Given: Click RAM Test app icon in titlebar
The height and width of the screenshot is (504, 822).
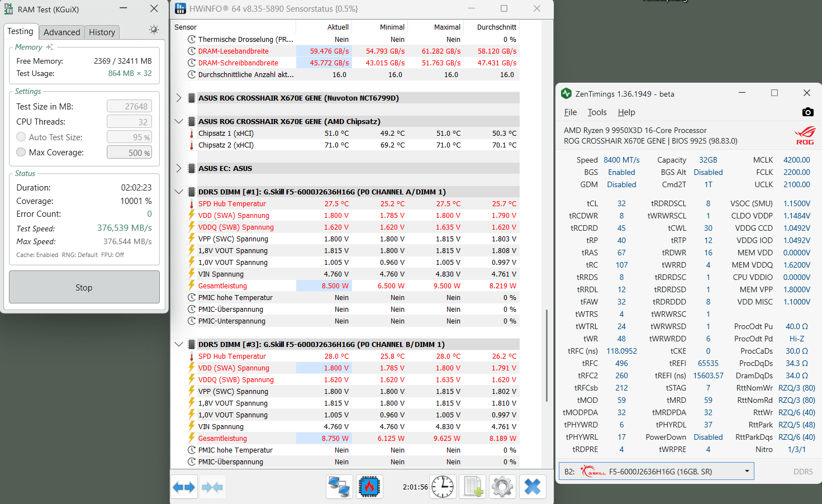Looking at the screenshot, I should coord(9,9).
